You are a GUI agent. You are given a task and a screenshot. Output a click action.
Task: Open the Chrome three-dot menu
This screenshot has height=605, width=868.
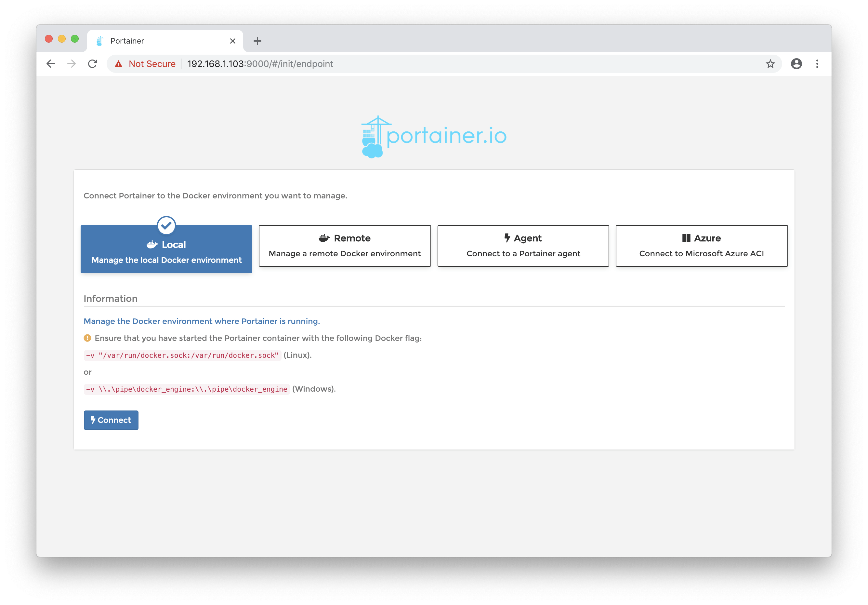pos(817,64)
